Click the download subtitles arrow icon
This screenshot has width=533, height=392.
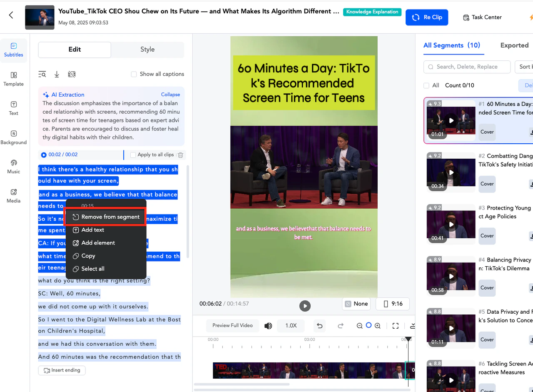click(57, 74)
